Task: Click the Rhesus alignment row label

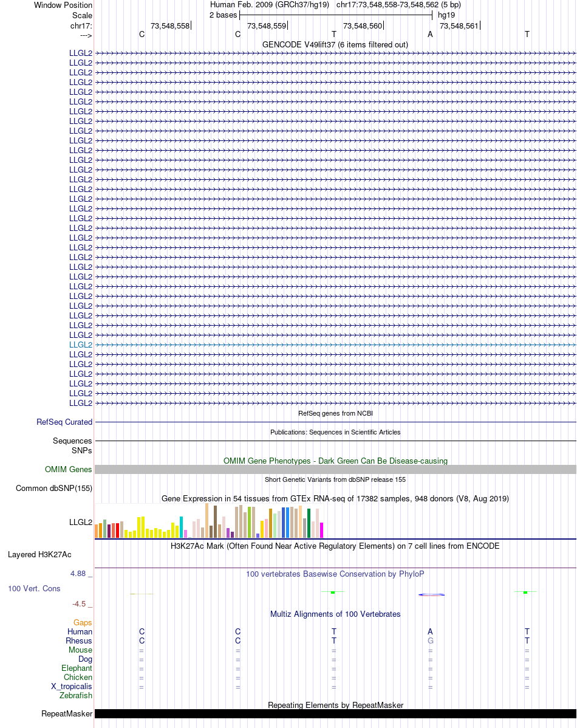Action: coord(79,640)
